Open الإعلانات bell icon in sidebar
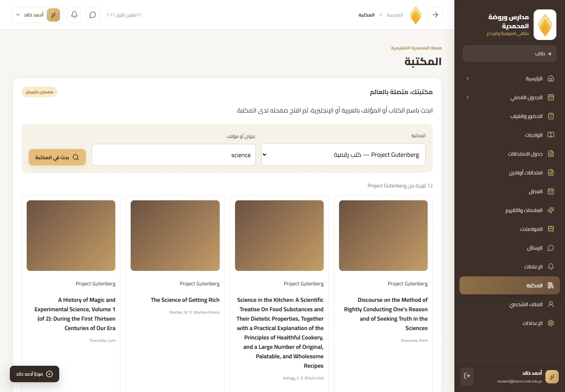 click(550, 267)
